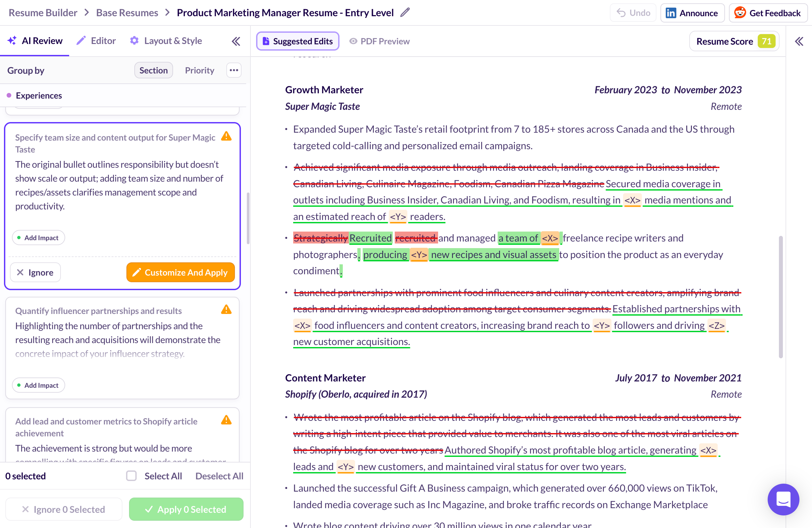Image resolution: width=812 pixels, height=528 pixels.
Task: Click the pencil icon to rename resume
Action: [405, 13]
